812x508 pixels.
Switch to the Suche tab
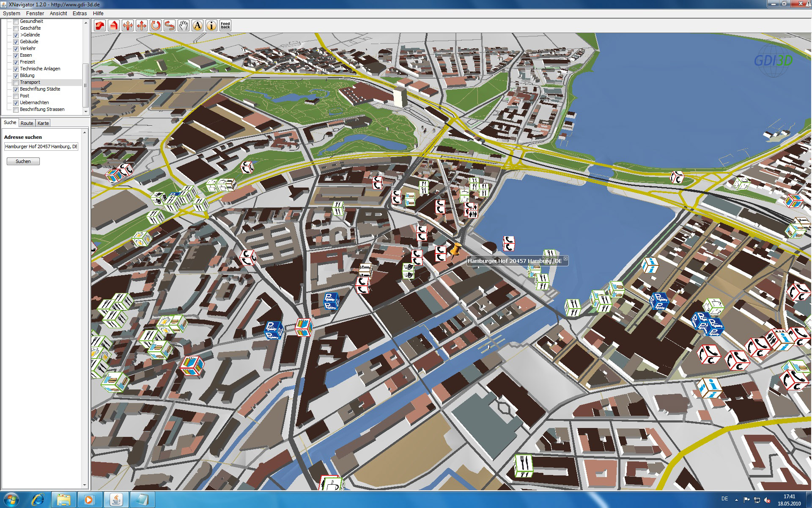click(10, 123)
